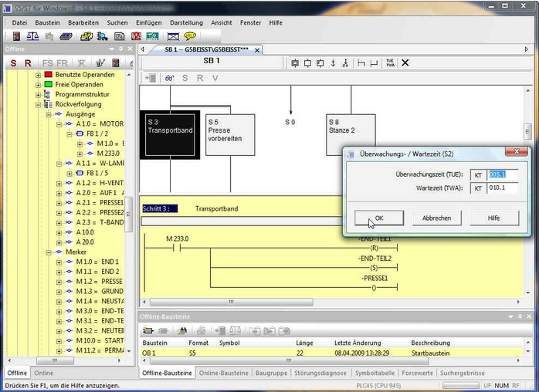
Task: Click the yellow folder blocks icon in main toolbar
Action: pyautogui.click(x=86, y=36)
